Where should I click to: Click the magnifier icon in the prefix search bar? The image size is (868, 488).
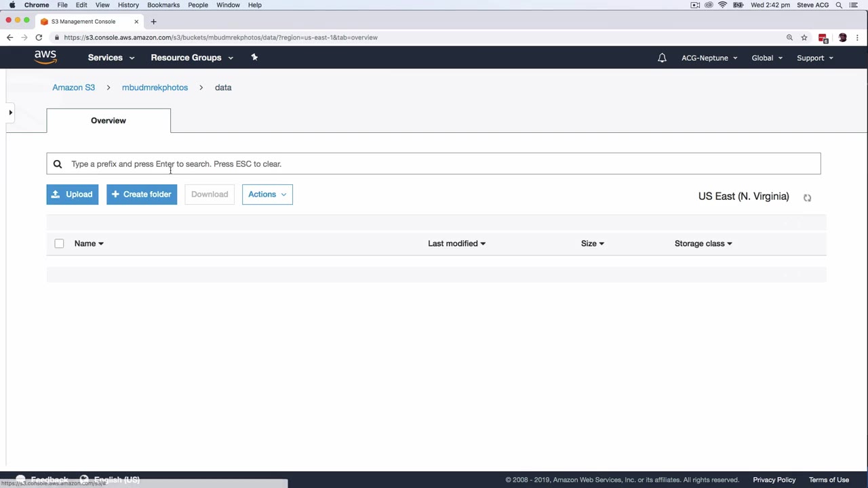(x=58, y=164)
